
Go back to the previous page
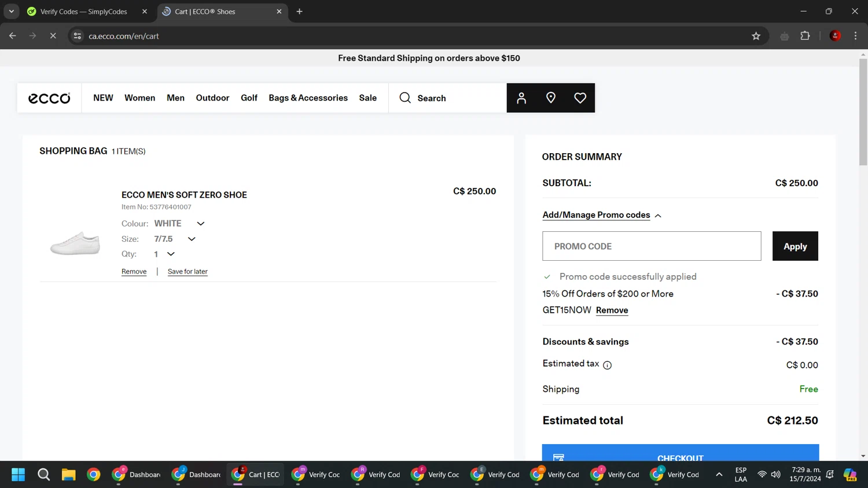coord(13,36)
